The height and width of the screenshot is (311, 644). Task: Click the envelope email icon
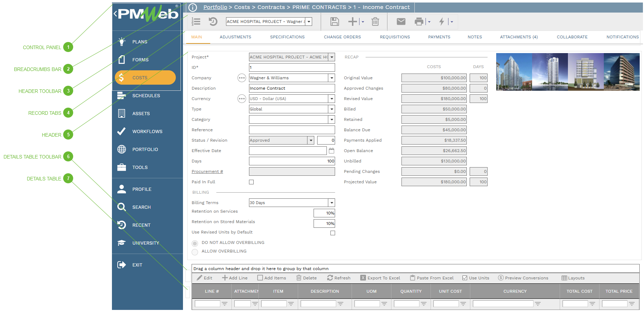point(401,22)
